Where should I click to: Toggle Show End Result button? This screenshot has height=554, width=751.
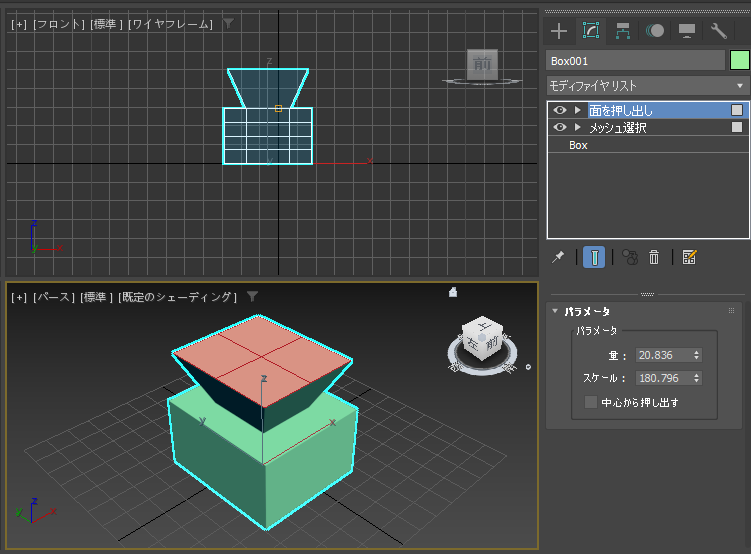pyautogui.click(x=594, y=257)
